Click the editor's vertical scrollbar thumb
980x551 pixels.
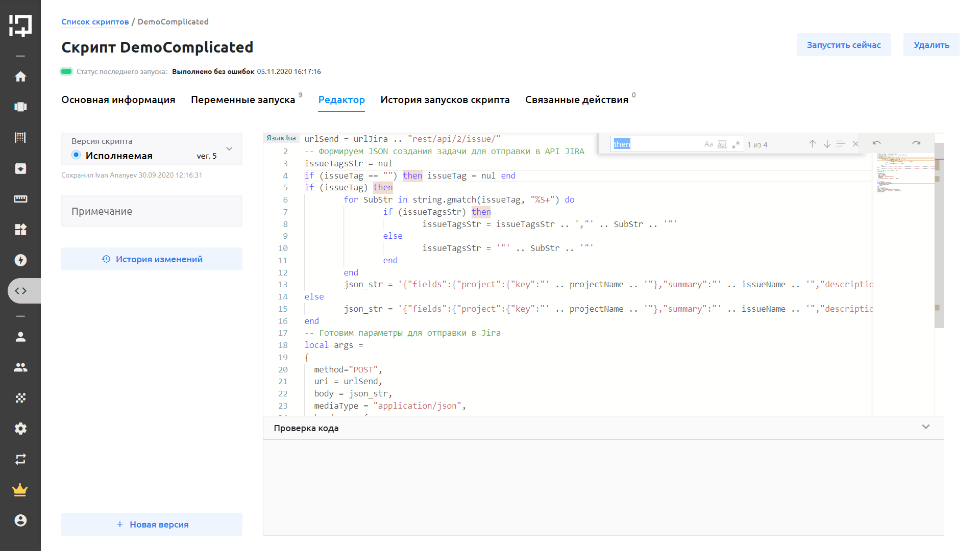(939, 235)
